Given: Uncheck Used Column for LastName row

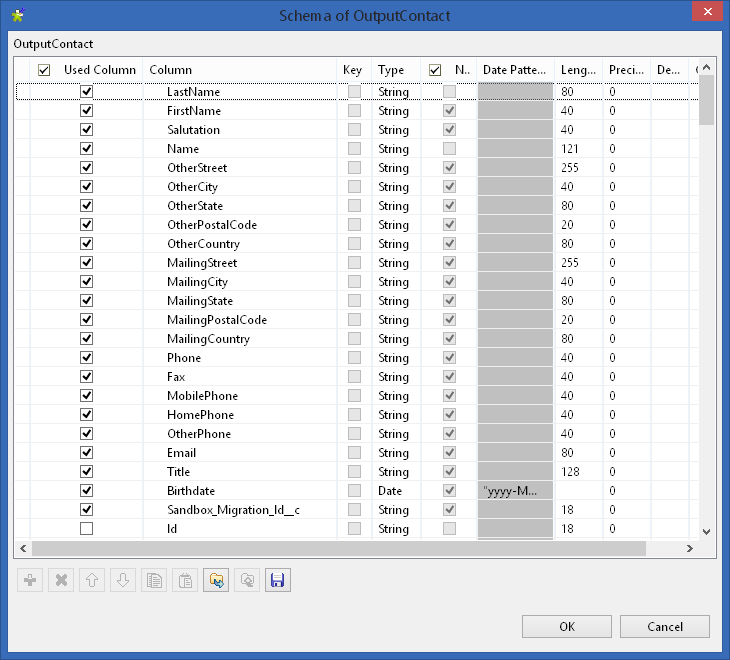Looking at the screenshot, I should tap(86, 92).
